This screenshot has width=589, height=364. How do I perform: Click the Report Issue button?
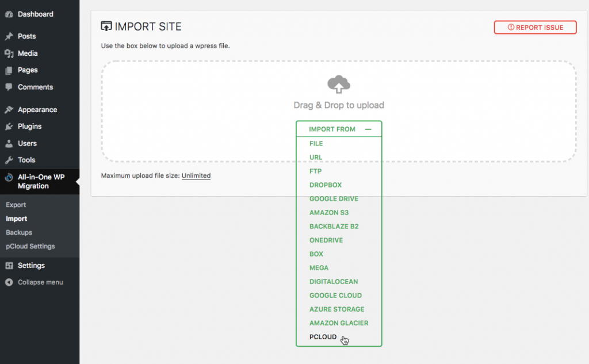[x=535, y=28]
